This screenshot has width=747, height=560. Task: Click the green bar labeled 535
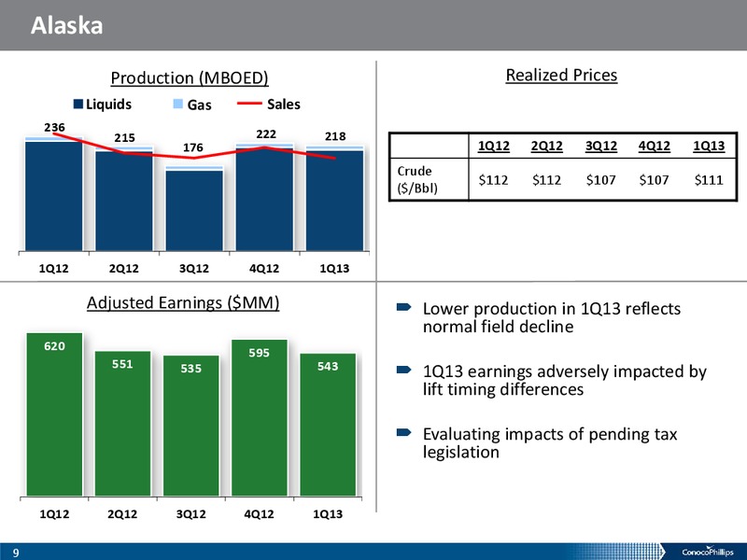191,426
